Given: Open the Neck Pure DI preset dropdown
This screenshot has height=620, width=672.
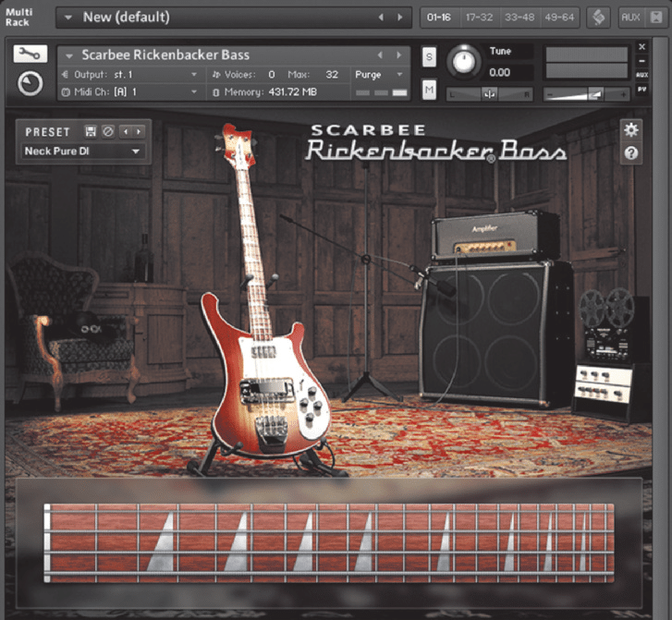Looking at the screenshot, I should [x=82, y=151].
